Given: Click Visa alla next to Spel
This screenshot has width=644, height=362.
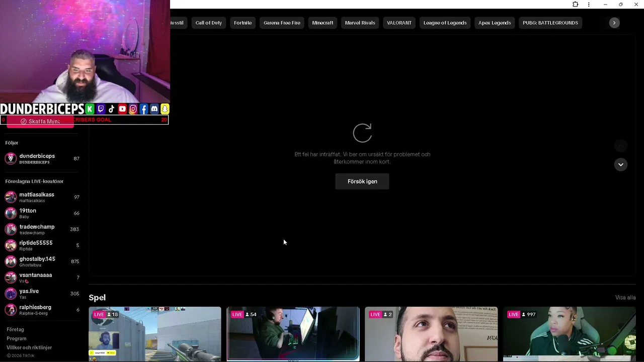Looking at the screenshot, I should pos(625,298).
